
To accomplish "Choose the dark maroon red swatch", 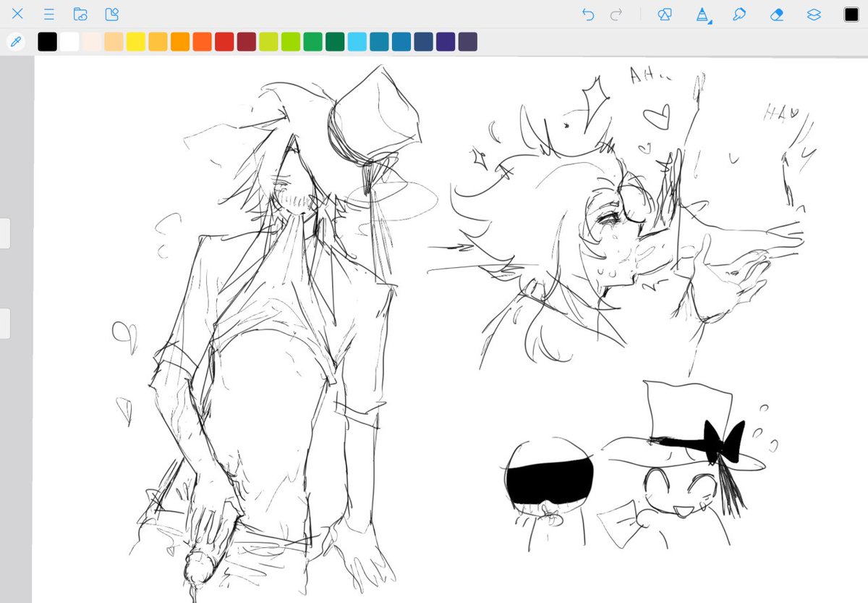I will tap(247, 42).
